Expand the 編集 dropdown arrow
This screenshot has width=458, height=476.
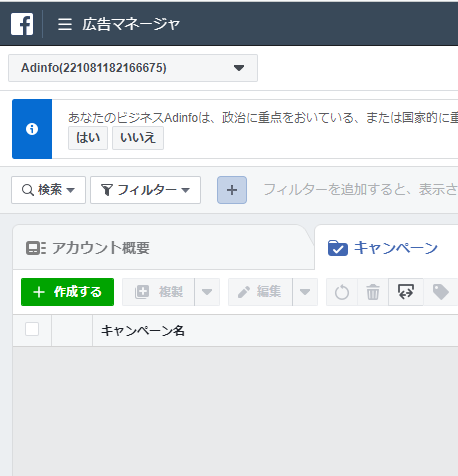pos(305,292)
